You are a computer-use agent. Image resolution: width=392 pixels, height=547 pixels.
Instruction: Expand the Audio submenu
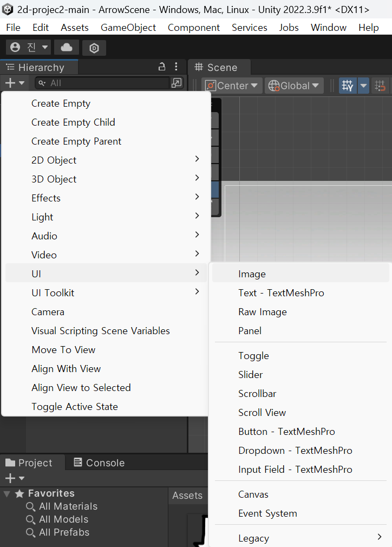point(106,236)
